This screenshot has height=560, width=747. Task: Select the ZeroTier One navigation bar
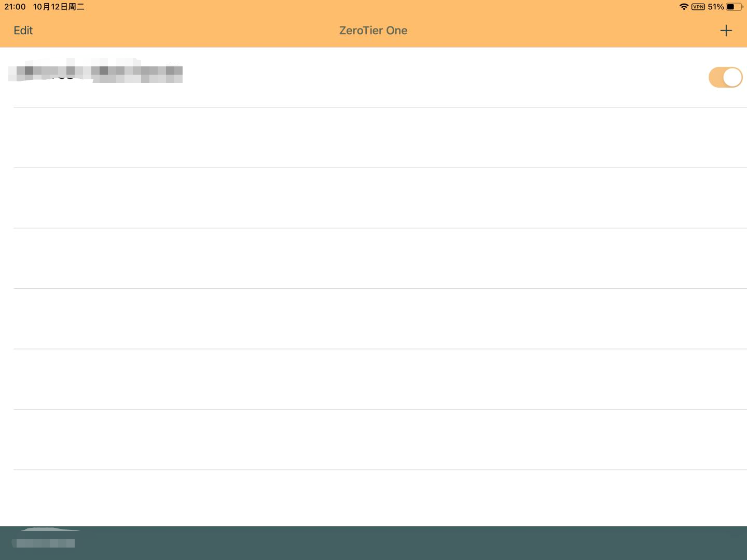(x=373, y=30)
